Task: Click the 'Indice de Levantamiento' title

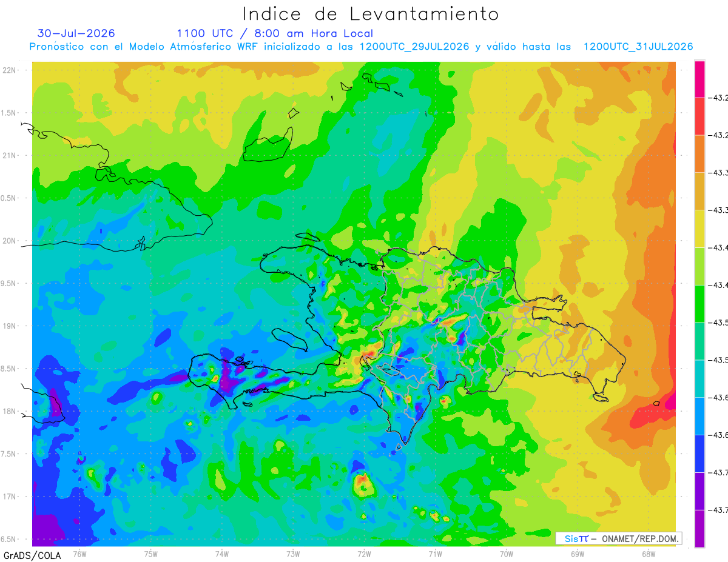Action: tap(371, 13)
